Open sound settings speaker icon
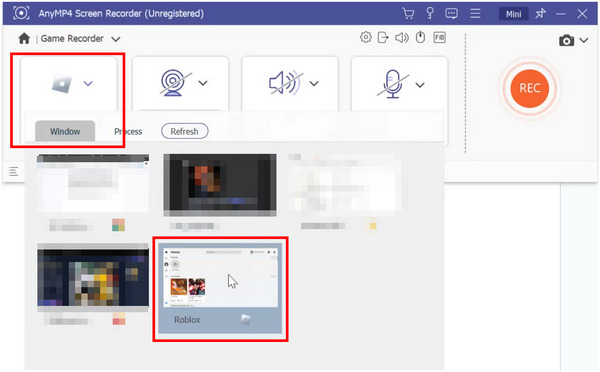The width and height of the screenshot is (600, 372). (x=402, y=38)
